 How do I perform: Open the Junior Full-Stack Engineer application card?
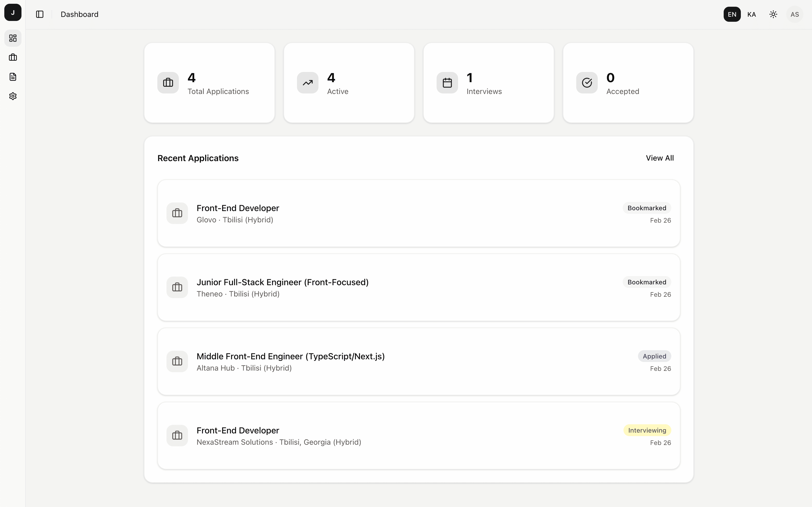[x=419, y=287]
